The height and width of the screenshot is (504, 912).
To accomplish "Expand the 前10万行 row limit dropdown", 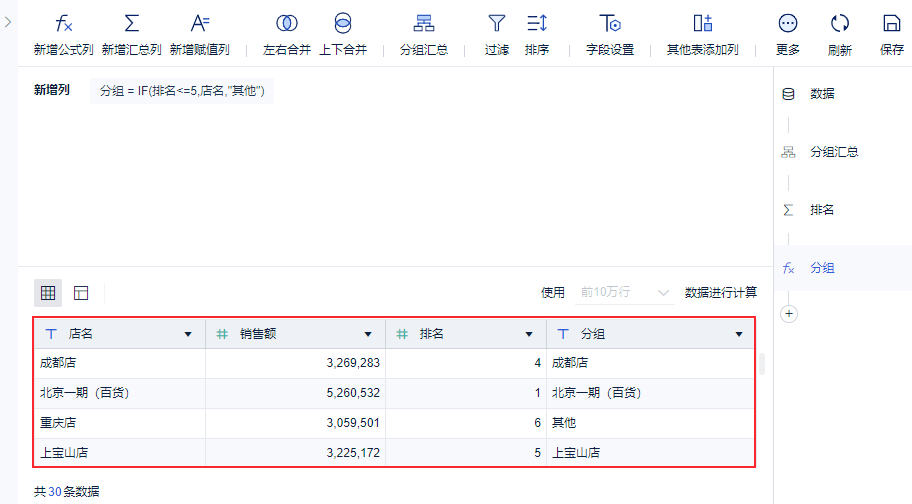I will 624,293.
